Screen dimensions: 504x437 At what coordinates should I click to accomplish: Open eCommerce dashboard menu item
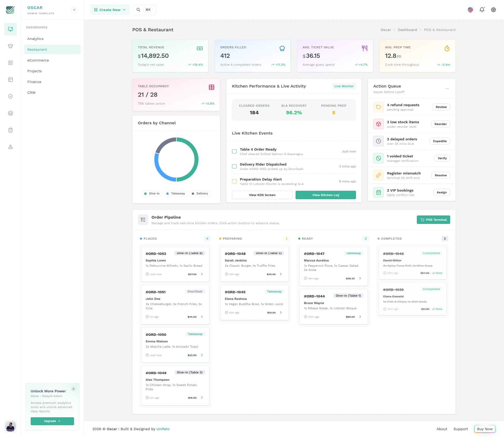[52, 60]
